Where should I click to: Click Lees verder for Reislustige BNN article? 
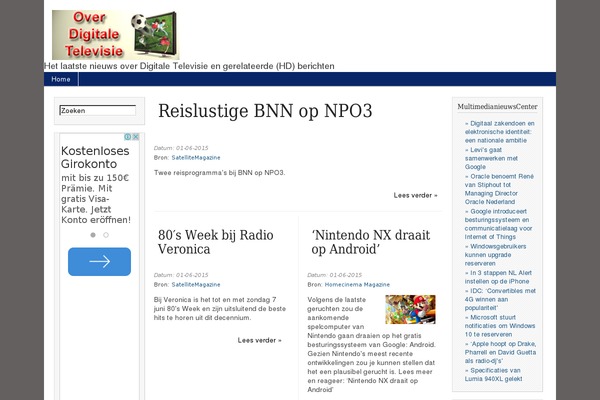(416, 195)
